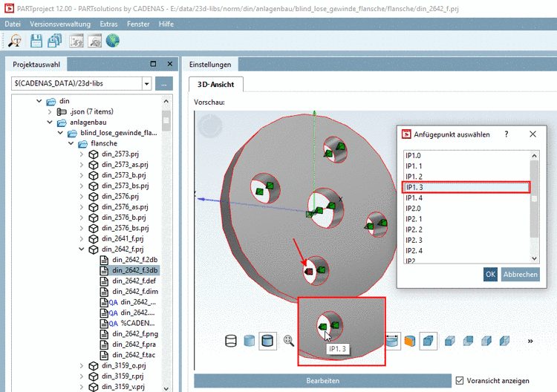The height and width of the screenshot is (392, 557).
Task: Click the browse '...' button beside path
Action: coord(164,84)
